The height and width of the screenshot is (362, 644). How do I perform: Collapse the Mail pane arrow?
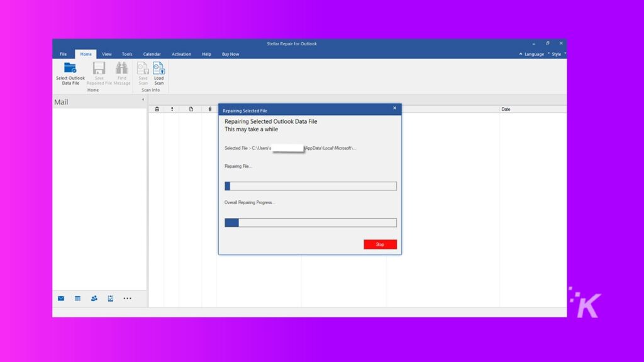click(x=143, y=99)
